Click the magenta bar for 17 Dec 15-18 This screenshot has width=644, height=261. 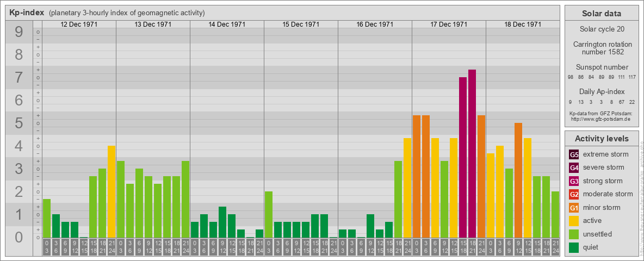[463, 157]
